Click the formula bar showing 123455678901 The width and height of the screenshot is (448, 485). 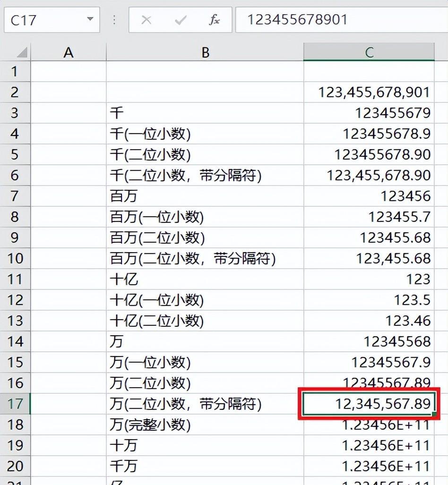342,20
